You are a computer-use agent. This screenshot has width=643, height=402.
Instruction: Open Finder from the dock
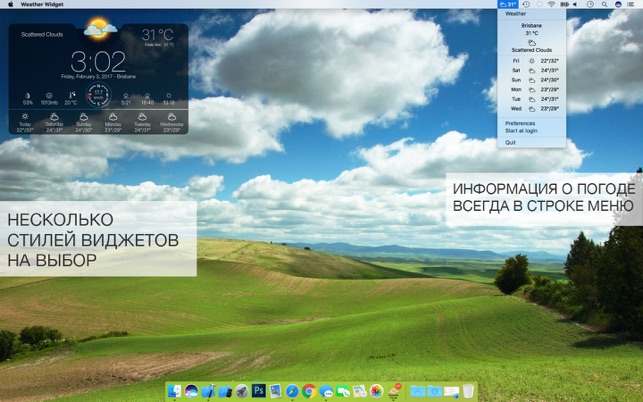click(x=175, y=391)
